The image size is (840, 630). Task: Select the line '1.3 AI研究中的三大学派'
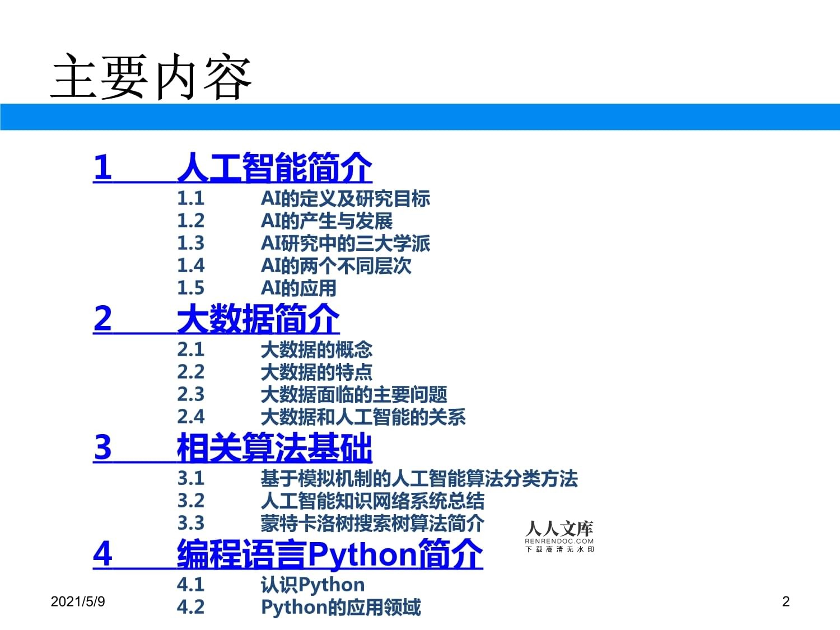[x=304, y=243]
